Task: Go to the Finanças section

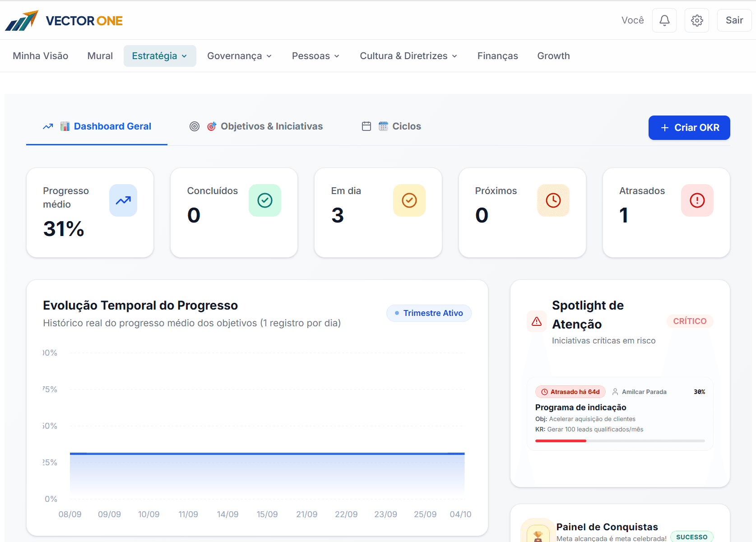Action: click(x=498, y=56)
